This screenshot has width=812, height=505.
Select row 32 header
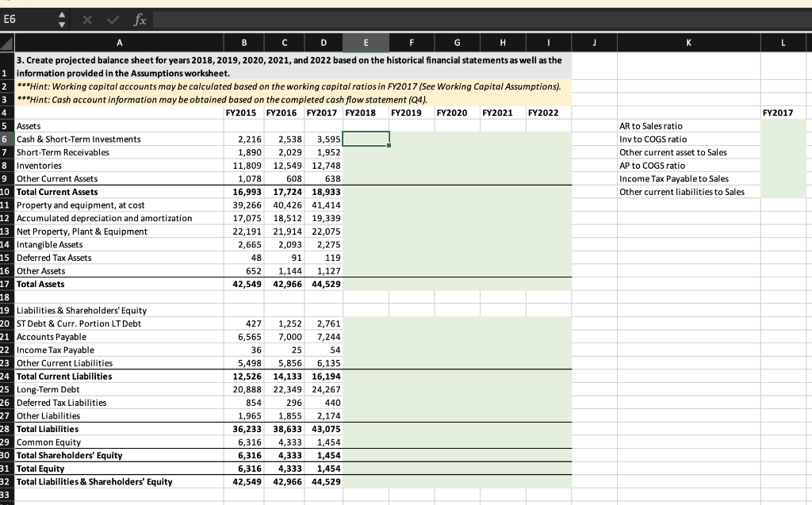(x=6, y=482)
